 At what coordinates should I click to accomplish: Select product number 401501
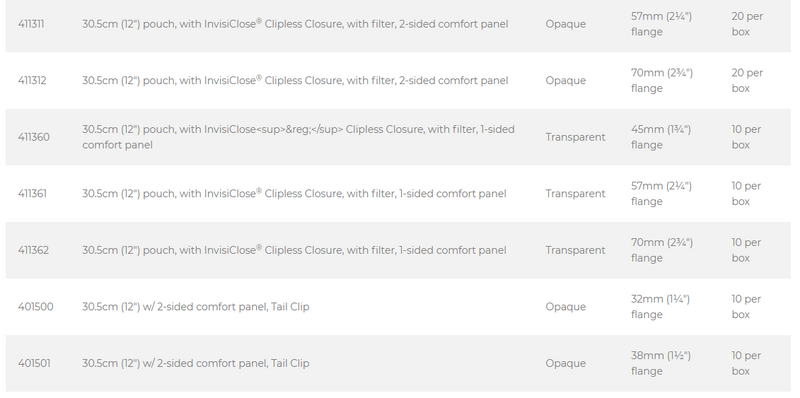pos(34,364)
